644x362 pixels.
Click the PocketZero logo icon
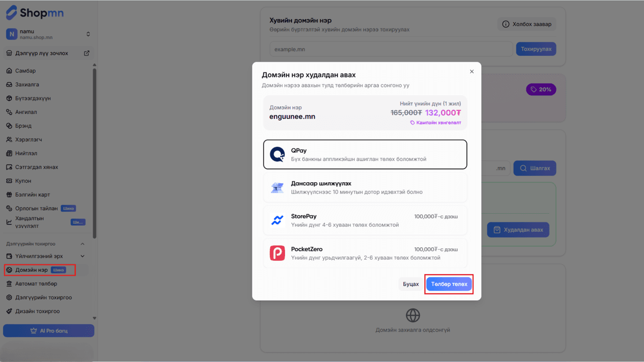(277, 253)
